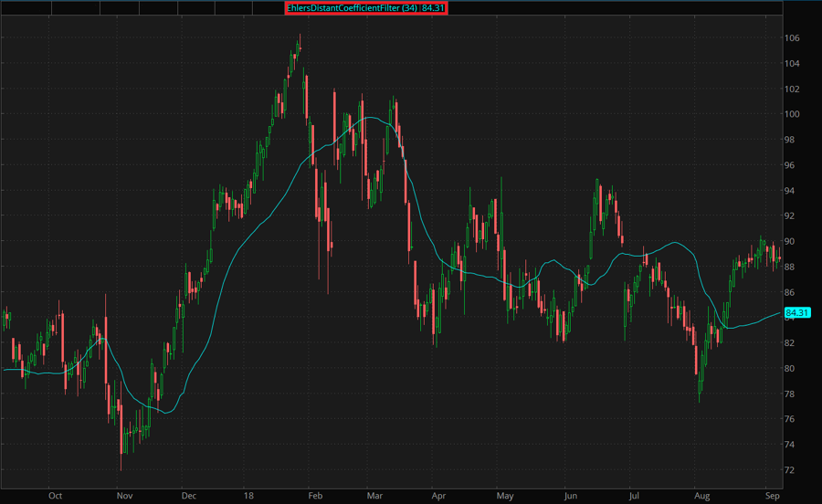Click the Oct label on time axis

coord(55,495)
